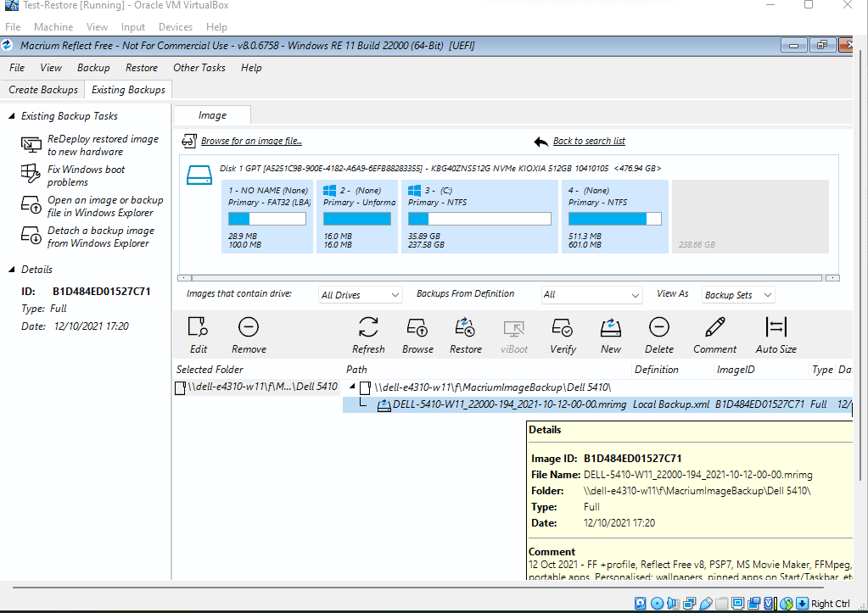The height and width of the screenshot is (613, 868).
Task: Click the Disk 1 drive icon
Action: tap(199, 175)
